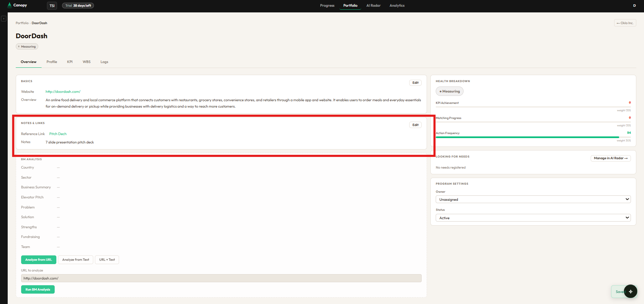Click the Business Summary row label
This screenshot has width=644, height=304.
(36, 187)
